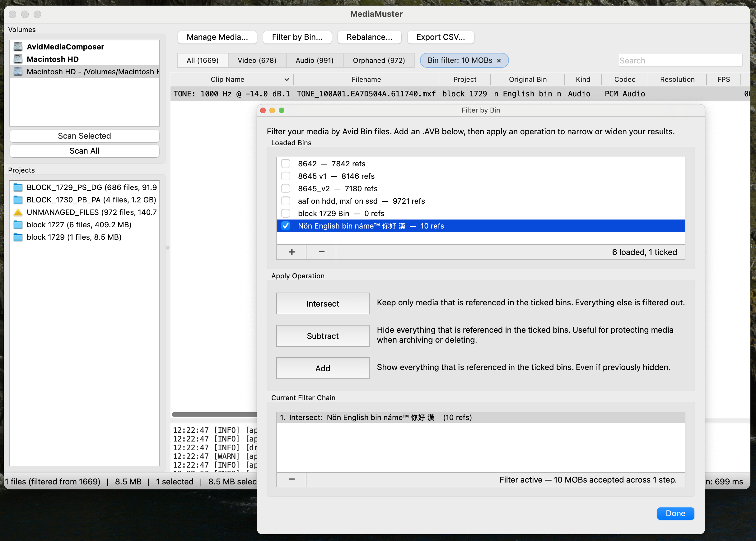
Task: Add a bin with the plus button
Action: [292, 252]
